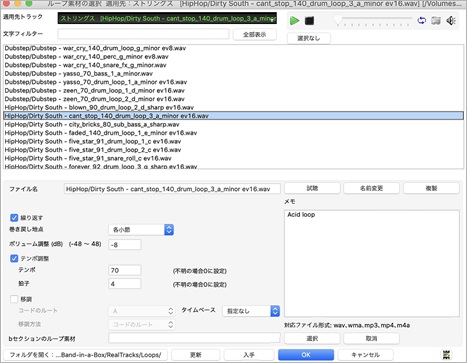Open the 適用先トラック track dropdown
This screenshot has height=363, width=467.
click(167, 19)
